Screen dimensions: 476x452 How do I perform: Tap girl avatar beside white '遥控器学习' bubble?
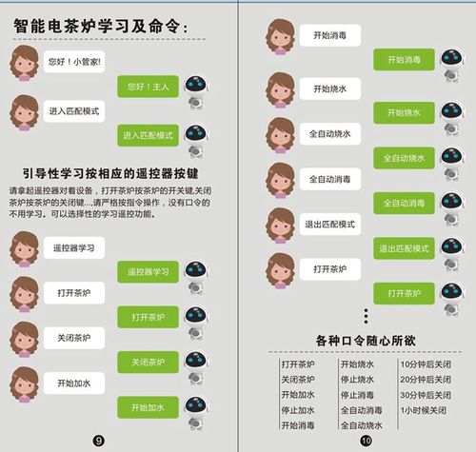24,249
